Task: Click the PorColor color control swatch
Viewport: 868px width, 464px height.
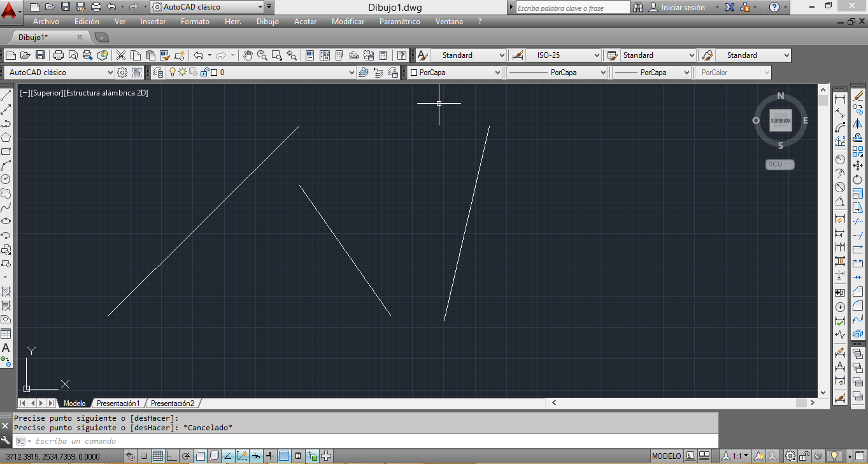Action: (x=731, y=72)
